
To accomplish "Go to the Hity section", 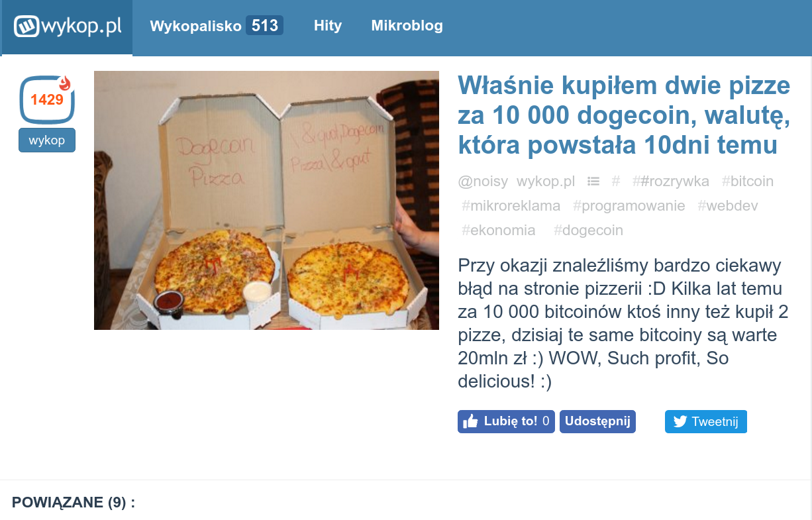I will [328, 26].
